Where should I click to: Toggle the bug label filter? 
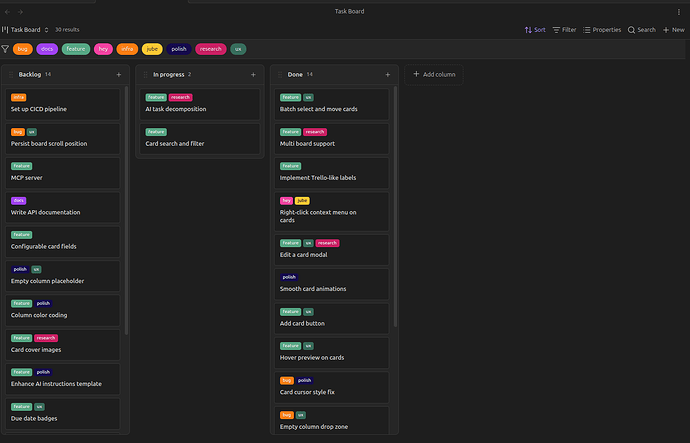coord(23,48)
